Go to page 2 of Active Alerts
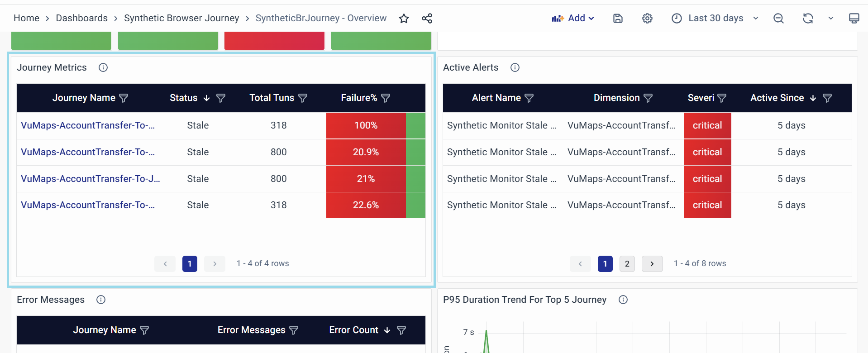This screenshot has width=868, height=353. tap(627, 264)
